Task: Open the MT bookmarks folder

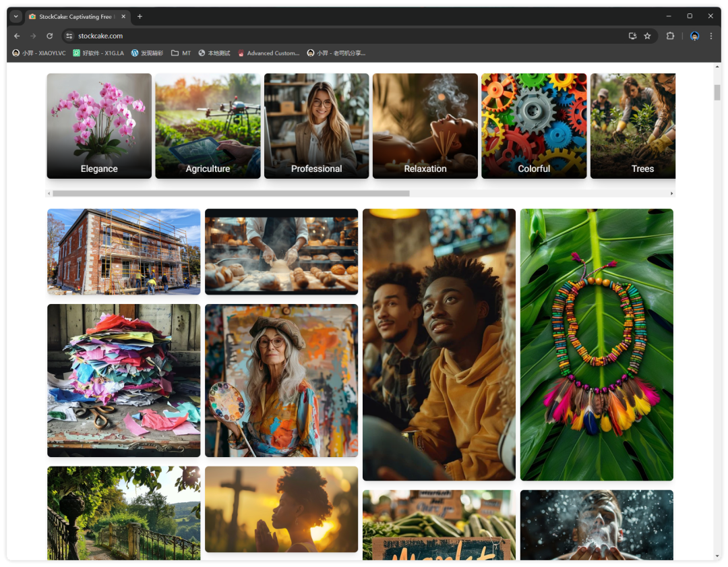Action: 181,53
